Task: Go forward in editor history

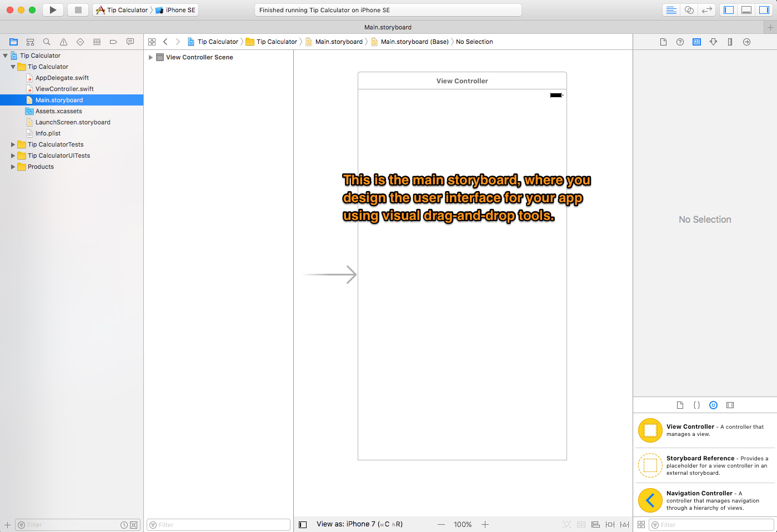Action: 178,42
